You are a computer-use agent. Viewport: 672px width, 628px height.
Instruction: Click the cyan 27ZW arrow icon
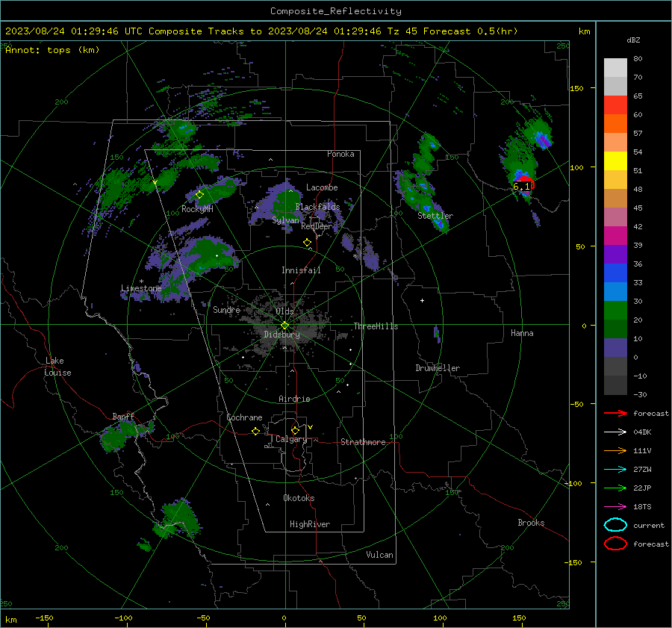(x=615, y=470)
